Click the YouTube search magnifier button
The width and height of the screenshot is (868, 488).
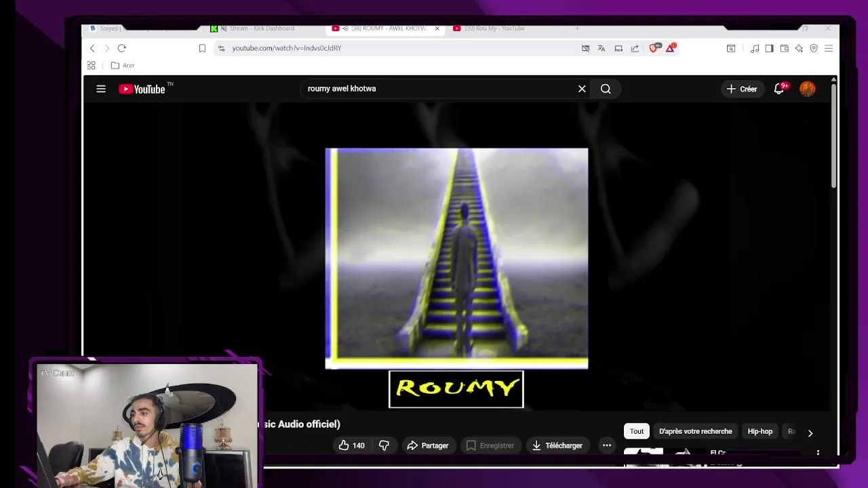(606, 89)
